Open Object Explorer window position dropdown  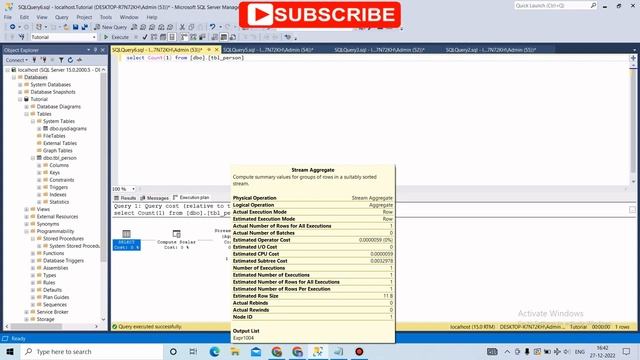click(89, 50)
